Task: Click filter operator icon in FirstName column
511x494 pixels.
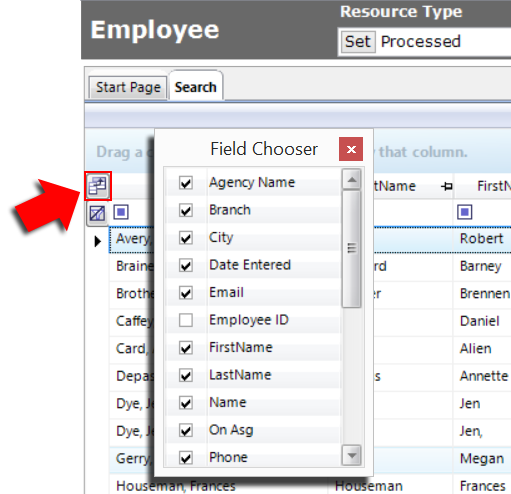Action: click(x=465, y=212)
